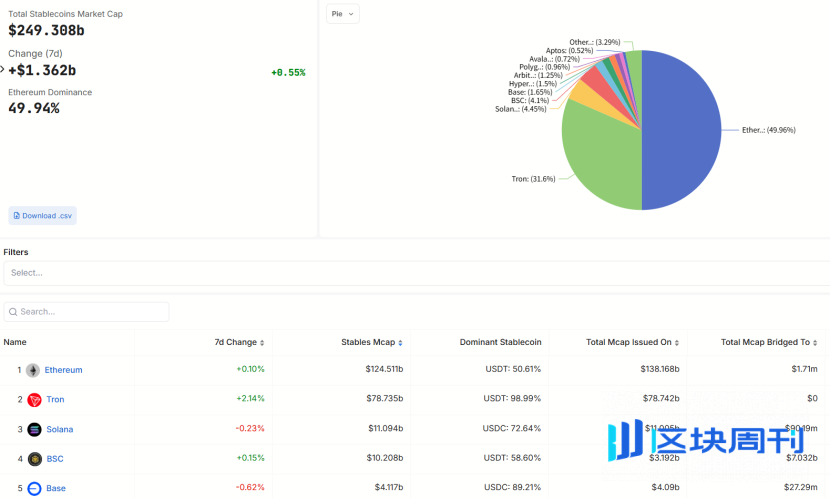This screenshot has width=830, height=498.
Task: Click the $249.308b market cap value
Action: pyautogui.click(x=46, y=31)
